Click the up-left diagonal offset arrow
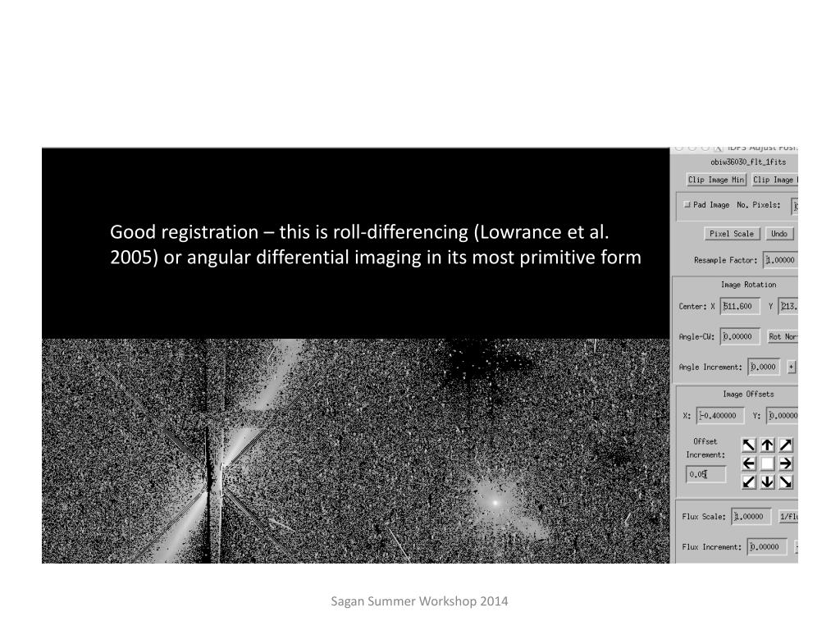Image resolution: width=840 pixels, height=630 pixels. [749, 445]
